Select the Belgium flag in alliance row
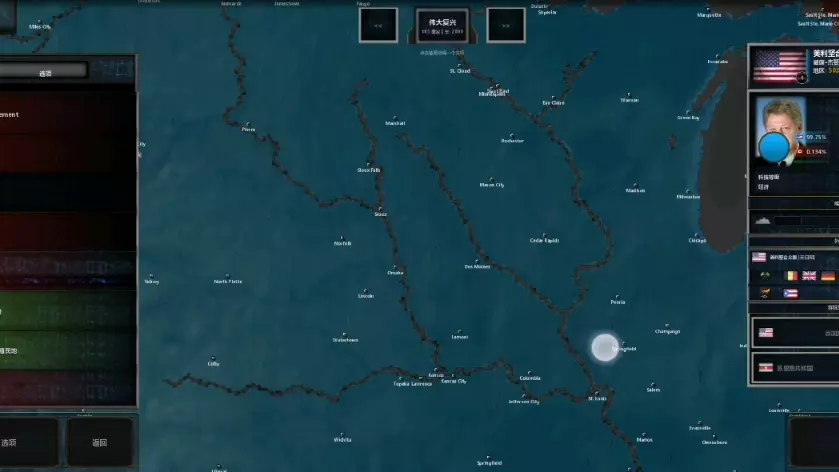This screenshot has width=839, height=472. coord(790,276)
